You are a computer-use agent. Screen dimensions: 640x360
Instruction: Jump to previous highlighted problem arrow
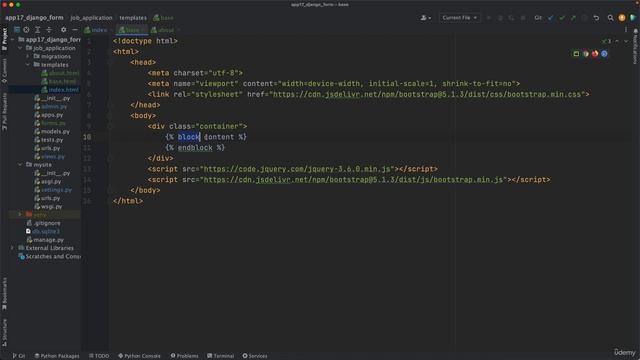pyautogui.click(x=617, y=41)
